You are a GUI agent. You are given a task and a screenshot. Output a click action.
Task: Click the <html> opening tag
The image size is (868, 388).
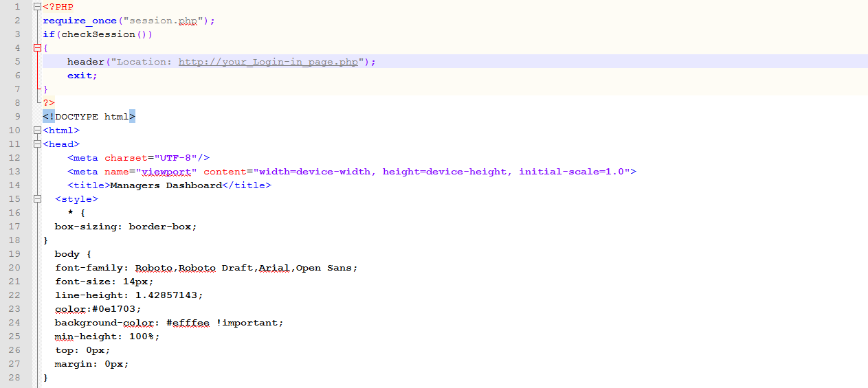61,130
